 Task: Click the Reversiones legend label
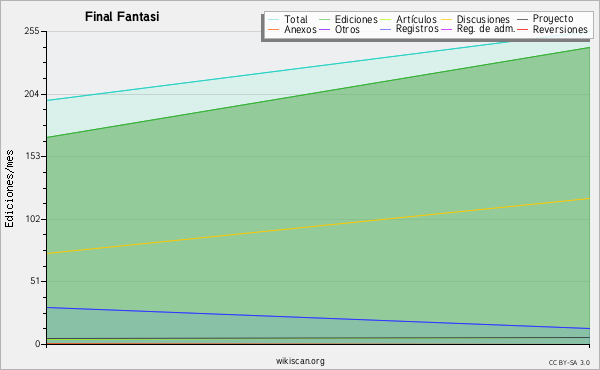(x=560, y=29)
